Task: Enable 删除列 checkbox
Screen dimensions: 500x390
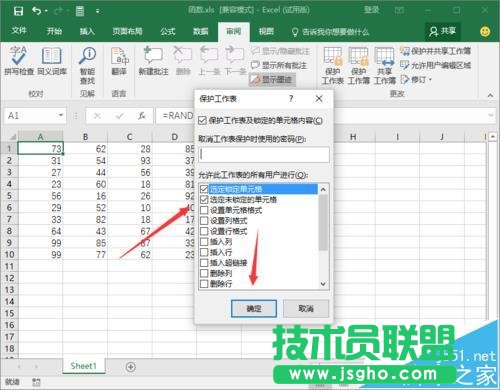Action: coord(204,273)
